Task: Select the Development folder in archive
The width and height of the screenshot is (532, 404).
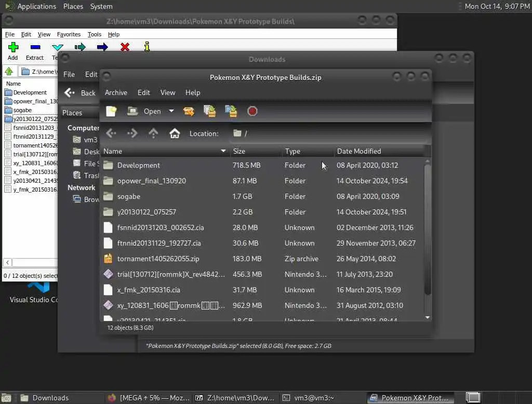Action: [262, 165]
